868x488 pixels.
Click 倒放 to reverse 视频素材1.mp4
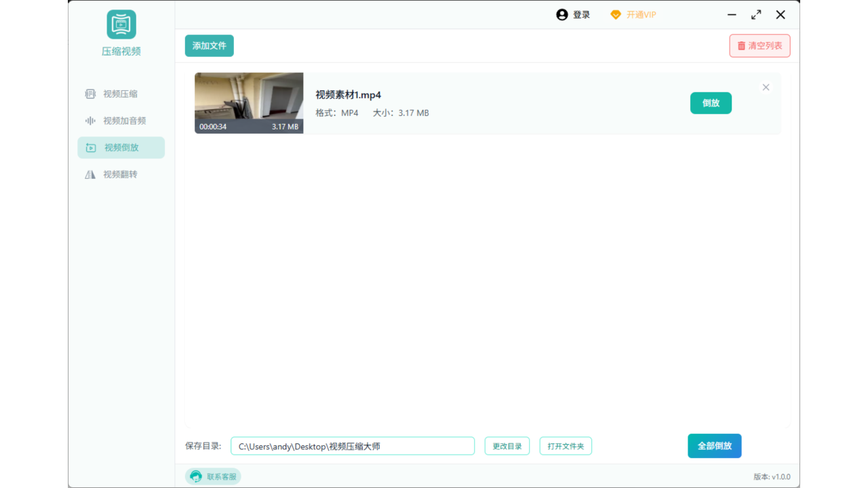[711, 103]
